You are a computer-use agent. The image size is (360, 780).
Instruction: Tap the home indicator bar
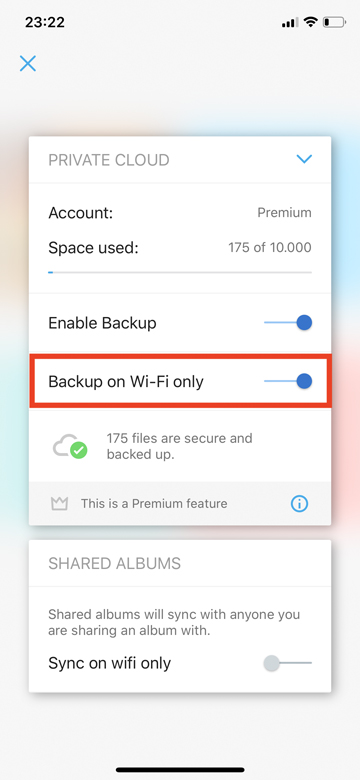point(180,770)
